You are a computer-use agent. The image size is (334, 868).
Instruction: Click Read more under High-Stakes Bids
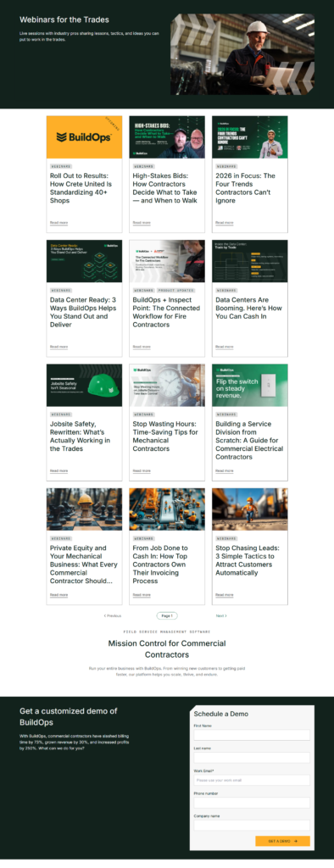[142, 223]
